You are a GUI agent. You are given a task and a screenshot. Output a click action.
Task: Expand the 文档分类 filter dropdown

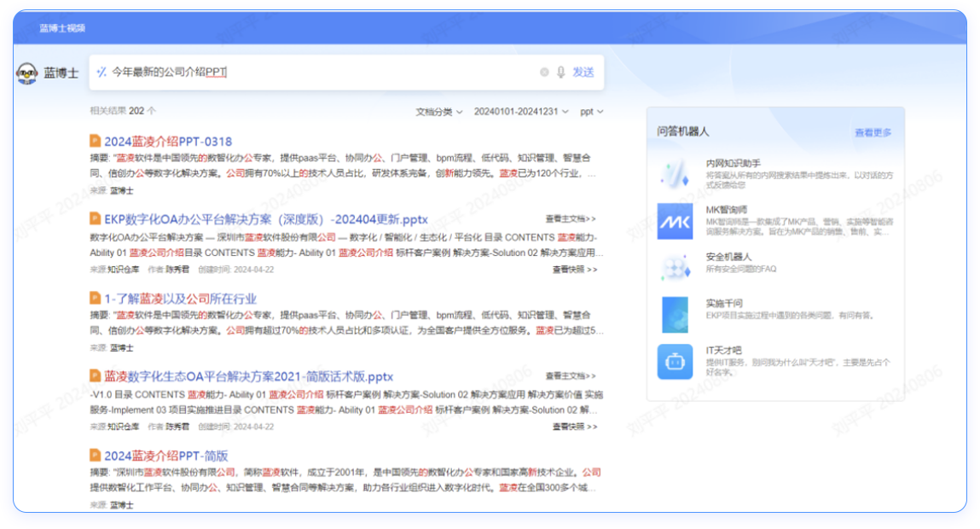439,112
